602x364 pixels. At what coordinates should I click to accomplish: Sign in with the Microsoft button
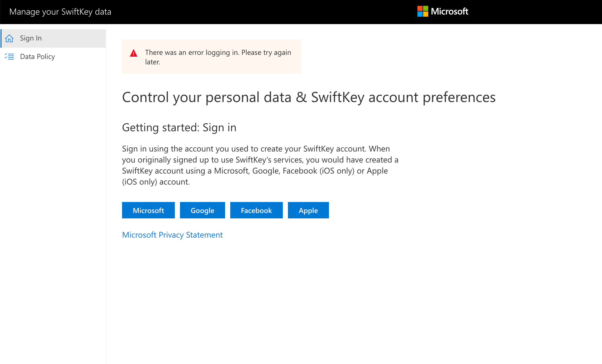click(148, 210)
